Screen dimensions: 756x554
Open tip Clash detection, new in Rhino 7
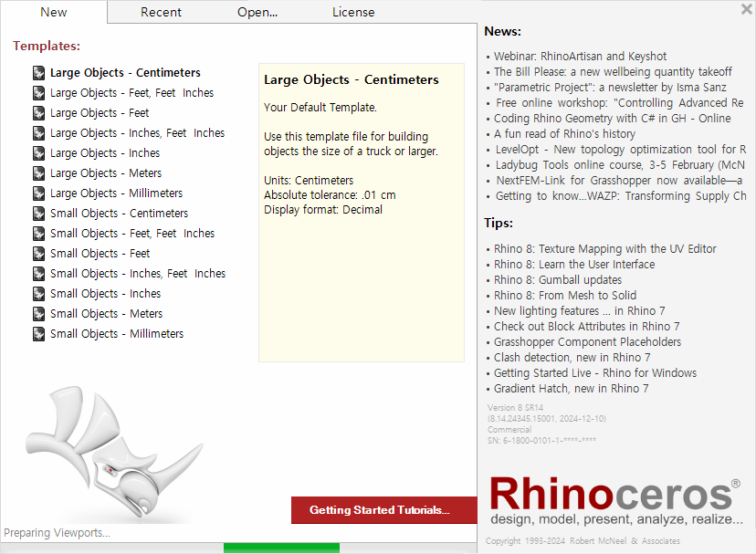[572, 357]
